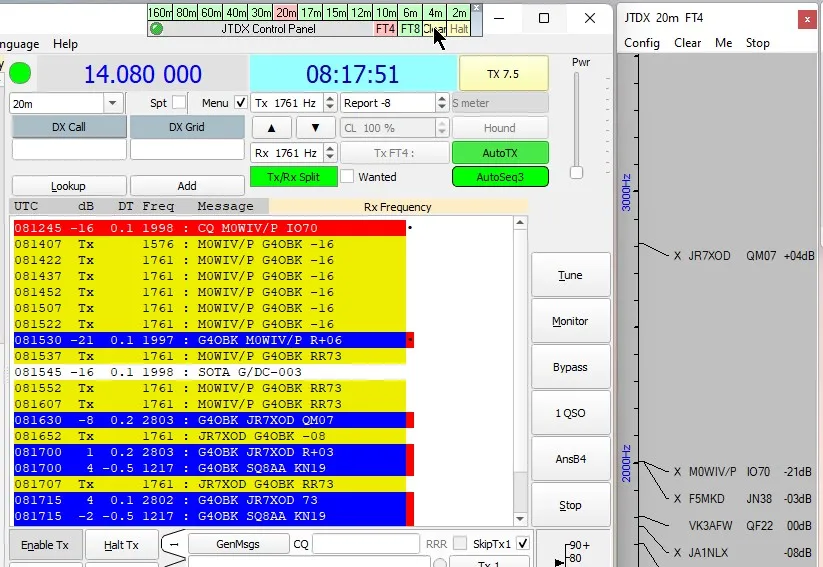This screenshot has height=567, width=823.
Task: Select the 6m band button
Action: tap(410, 13)
